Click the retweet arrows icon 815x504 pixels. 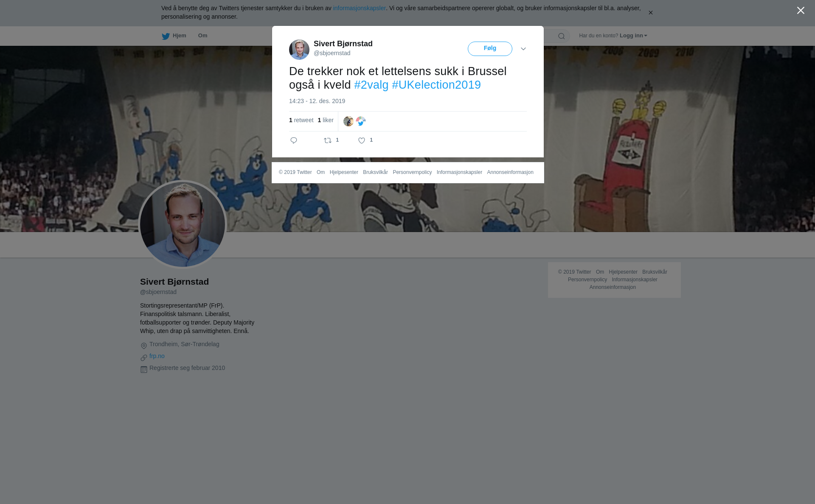(x=328, y=140)
